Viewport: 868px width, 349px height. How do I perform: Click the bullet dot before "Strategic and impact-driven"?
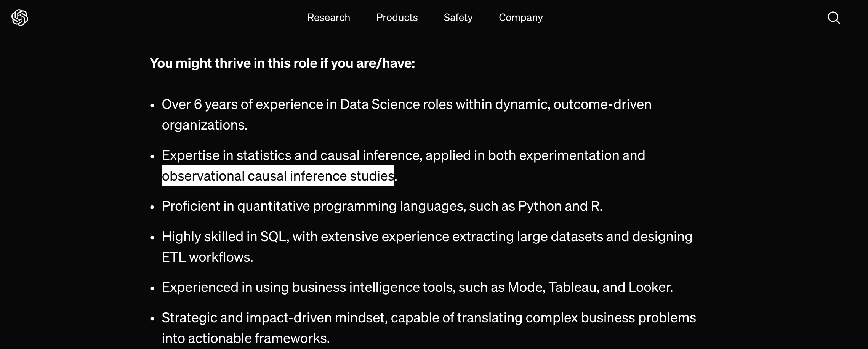point(152,319)
